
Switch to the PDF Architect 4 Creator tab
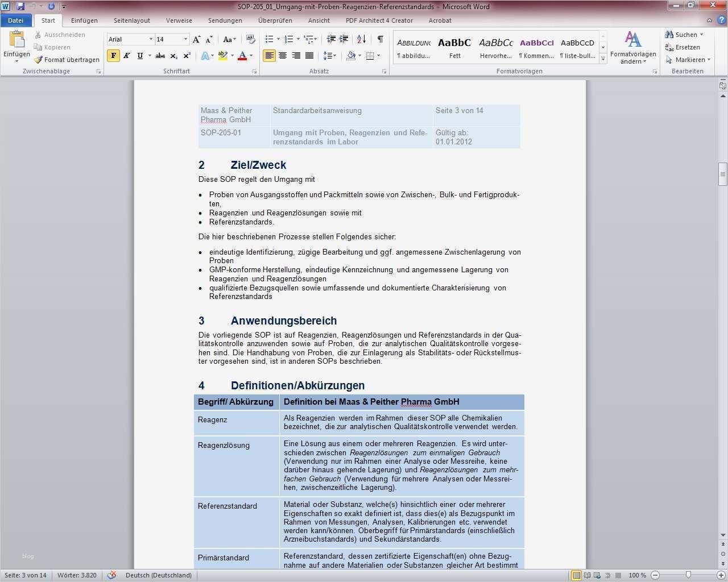tap(379, 20)
